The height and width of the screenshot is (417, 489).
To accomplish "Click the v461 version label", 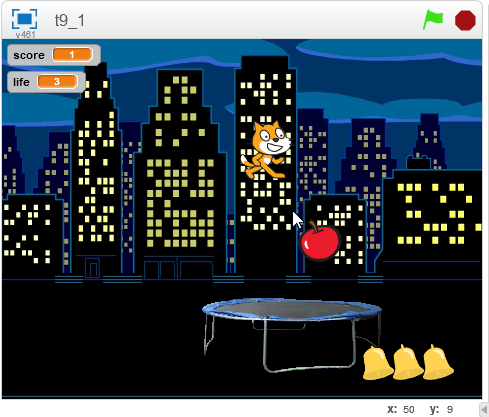I will (x=25, y=34).
